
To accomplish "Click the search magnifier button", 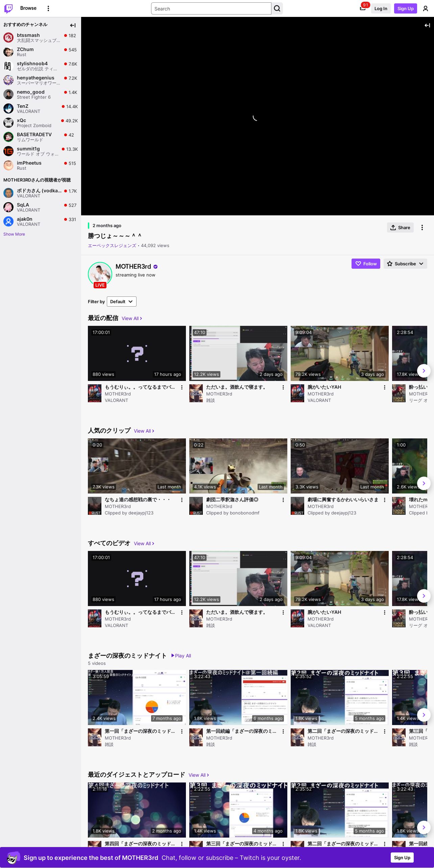I will coord(277,8).
